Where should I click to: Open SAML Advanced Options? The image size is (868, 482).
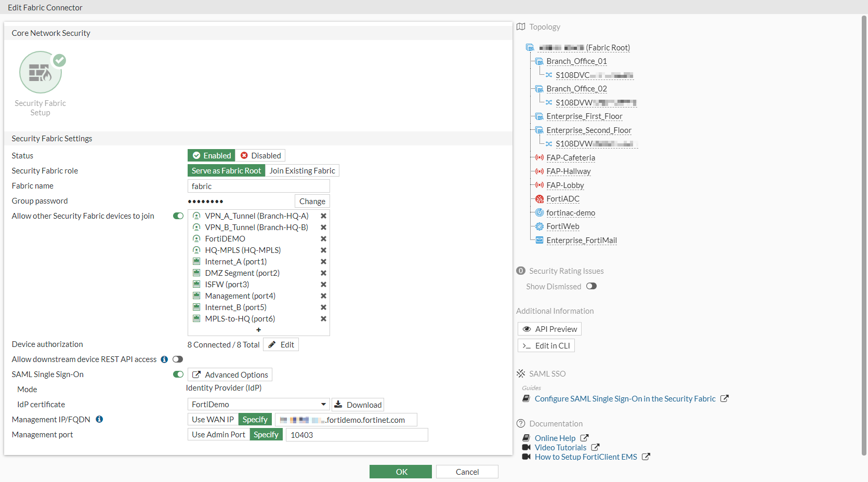230,374
